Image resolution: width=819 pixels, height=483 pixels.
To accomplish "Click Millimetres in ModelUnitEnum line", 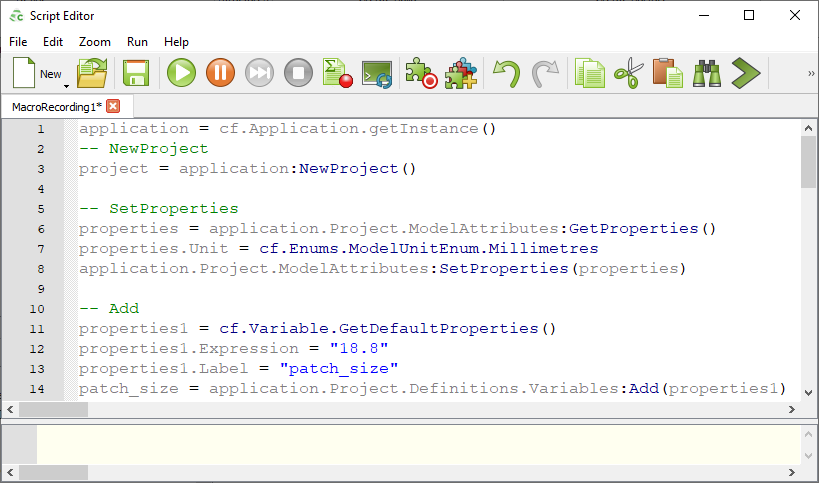I will [x=543, y=249].
